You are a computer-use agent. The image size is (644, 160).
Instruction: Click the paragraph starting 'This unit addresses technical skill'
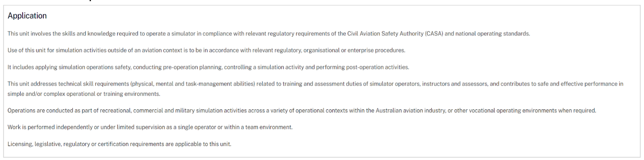[315, 89]
